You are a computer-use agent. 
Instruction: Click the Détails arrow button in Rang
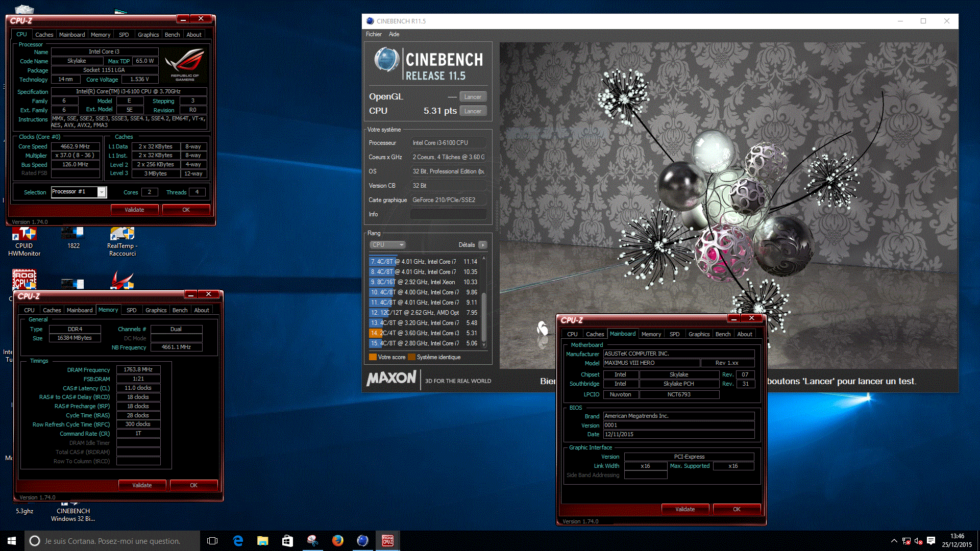click(x=482, y=245)
